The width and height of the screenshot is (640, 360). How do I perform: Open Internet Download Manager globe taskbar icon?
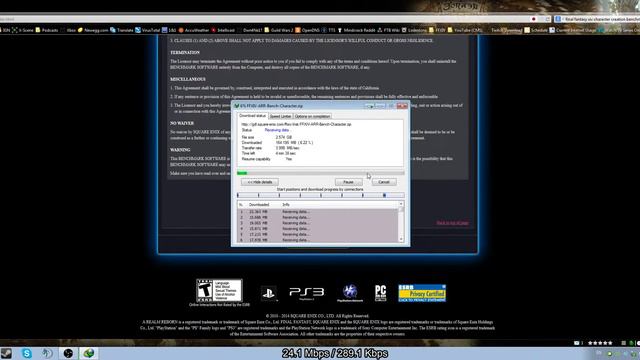click(89, 353)
